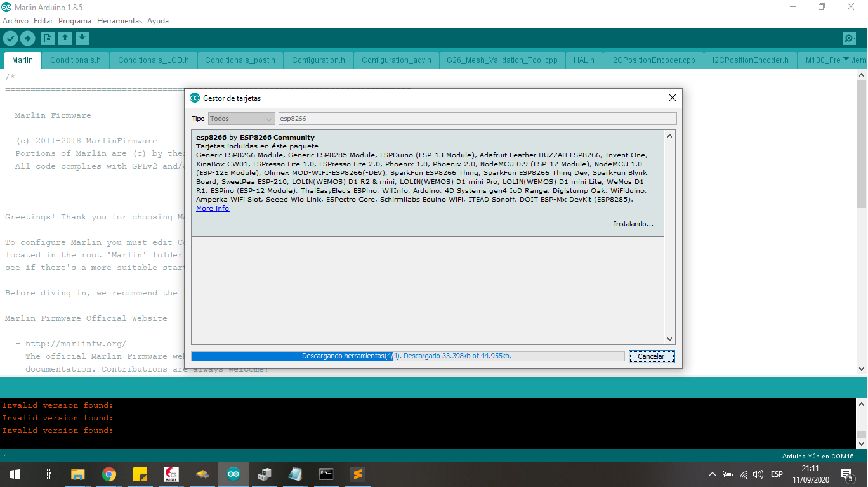This screenshot has height=487, width=868.
Task: Click the Arduino Yún en COM15 status
Action: 818,456
